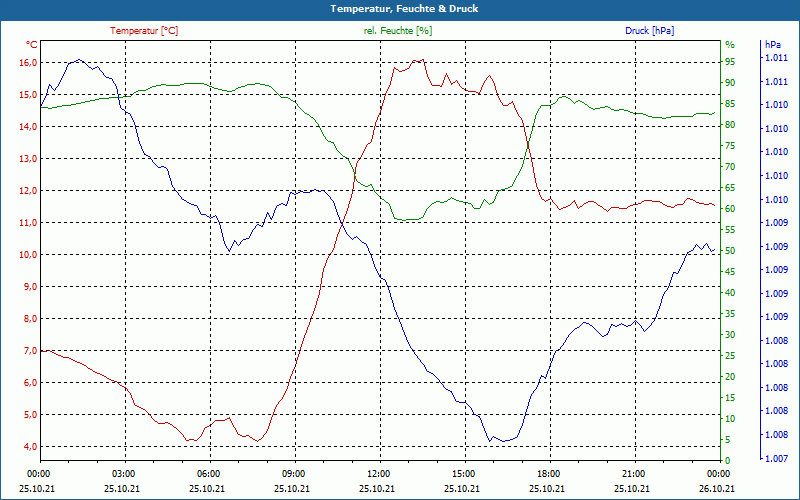
Task: Click the '21:00' time axis label
Action: (633, 474)
